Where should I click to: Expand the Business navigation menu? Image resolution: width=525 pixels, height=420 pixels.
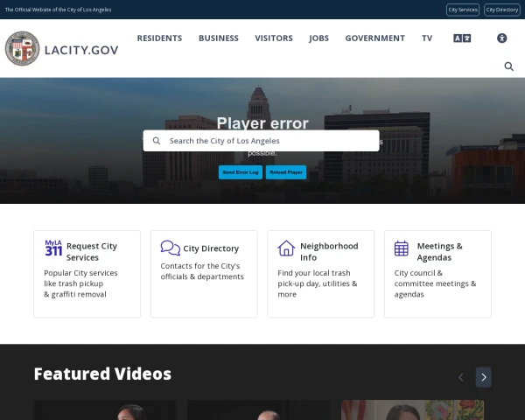pyautogui.click(x=218, y=38)
